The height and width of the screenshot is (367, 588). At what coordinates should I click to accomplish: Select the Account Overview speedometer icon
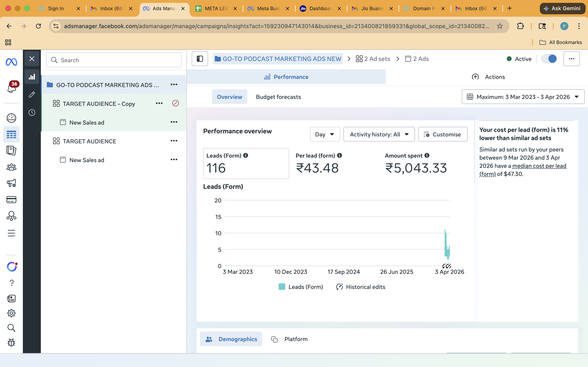tap(11, 118)
